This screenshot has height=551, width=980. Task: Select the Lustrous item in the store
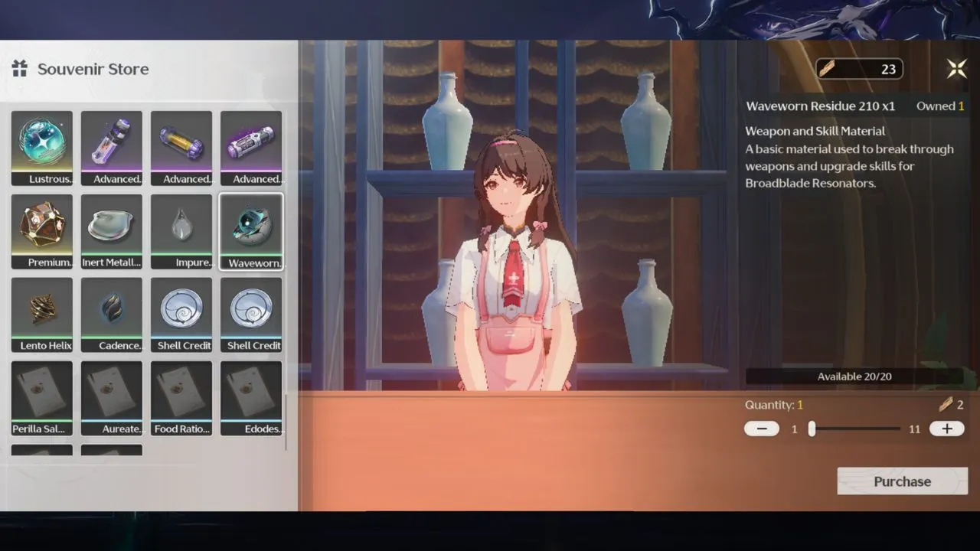coord(42,148)
